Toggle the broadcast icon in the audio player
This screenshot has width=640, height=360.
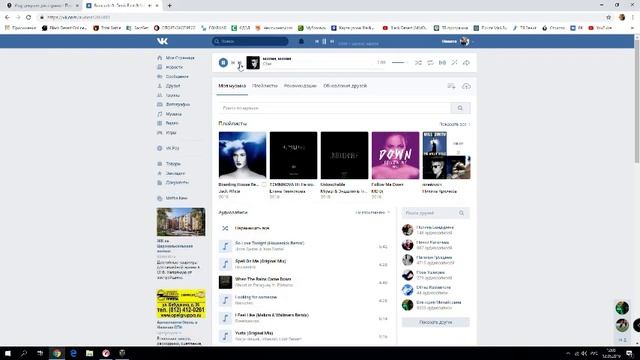442,62
